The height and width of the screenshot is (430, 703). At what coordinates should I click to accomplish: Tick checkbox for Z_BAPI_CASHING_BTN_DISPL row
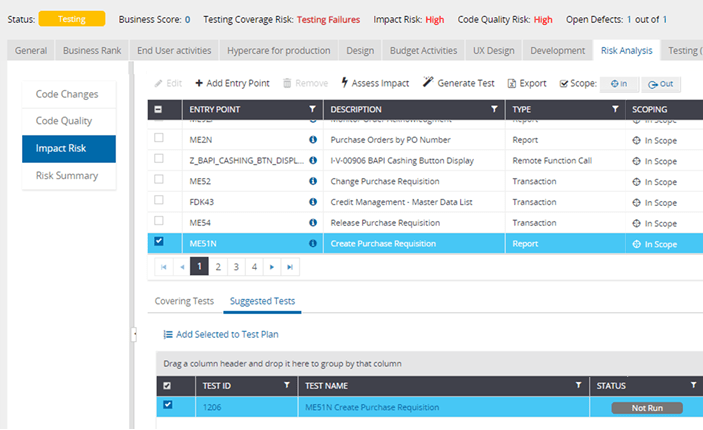pyautogui.click(x=159, y=158)
